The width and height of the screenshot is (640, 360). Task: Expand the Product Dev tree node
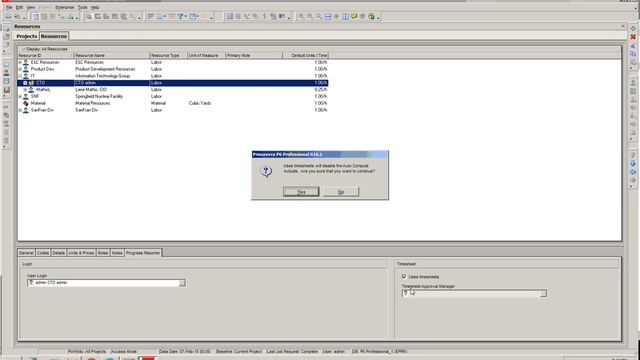pos(20,69)
